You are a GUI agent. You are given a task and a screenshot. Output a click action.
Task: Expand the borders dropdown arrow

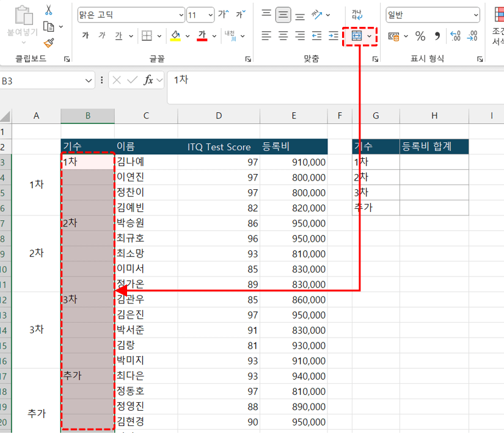pos(159,36)
